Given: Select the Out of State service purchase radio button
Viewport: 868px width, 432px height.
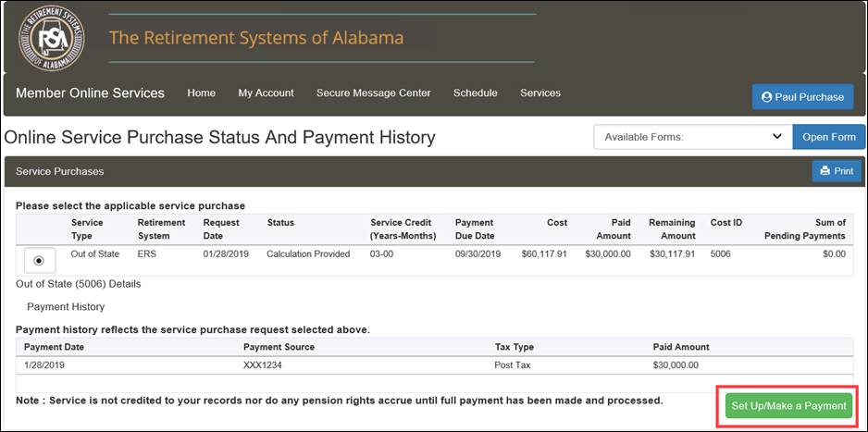Looking at the screenshot, I should coord(39,261).
